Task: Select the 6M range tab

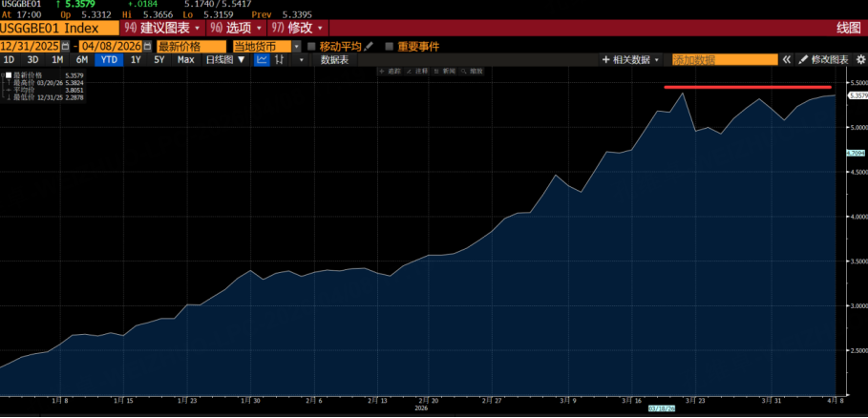Action: click(82, 60)
